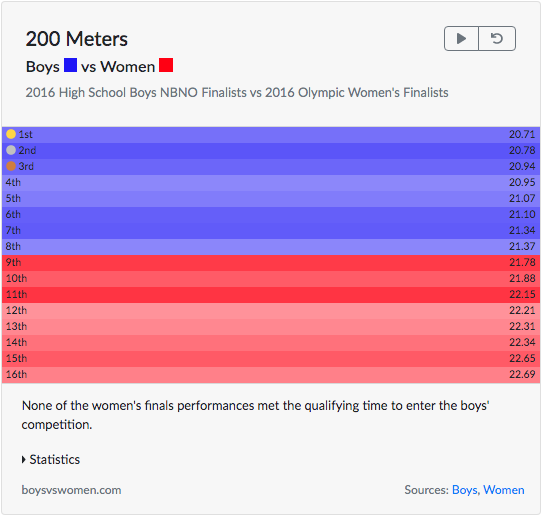This screenshot has height=516, width=545.
Task: Open the Women source link
Action: click(x=504, y=490)
